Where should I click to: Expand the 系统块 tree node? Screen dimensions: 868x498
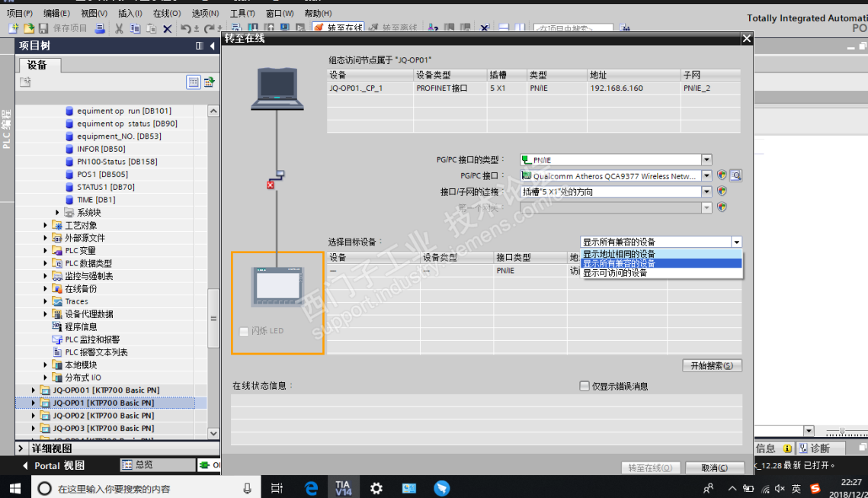tap(57, 212)
